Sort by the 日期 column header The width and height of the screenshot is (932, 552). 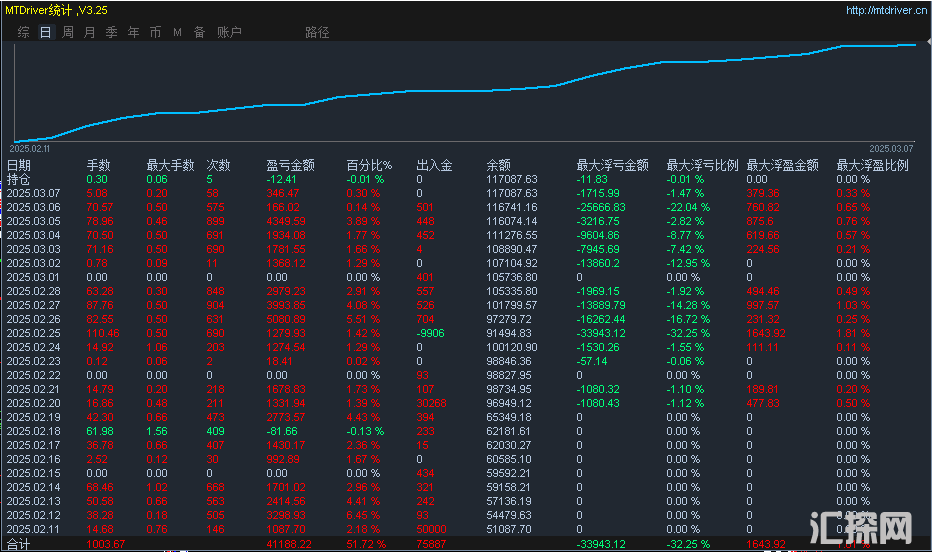pos(19,166)
